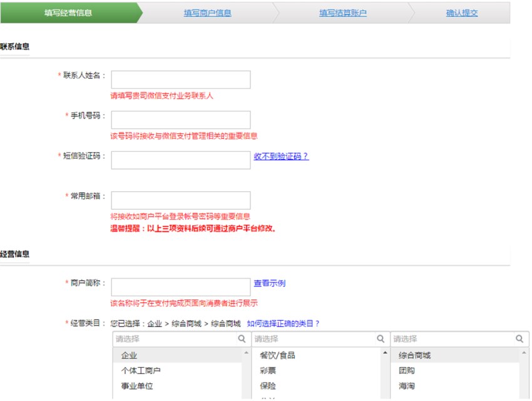The height and width of the screenshot is (401, 532).
Task: Click the 您已选择：企业 > 综合商城 text
Action: [176, 323]
